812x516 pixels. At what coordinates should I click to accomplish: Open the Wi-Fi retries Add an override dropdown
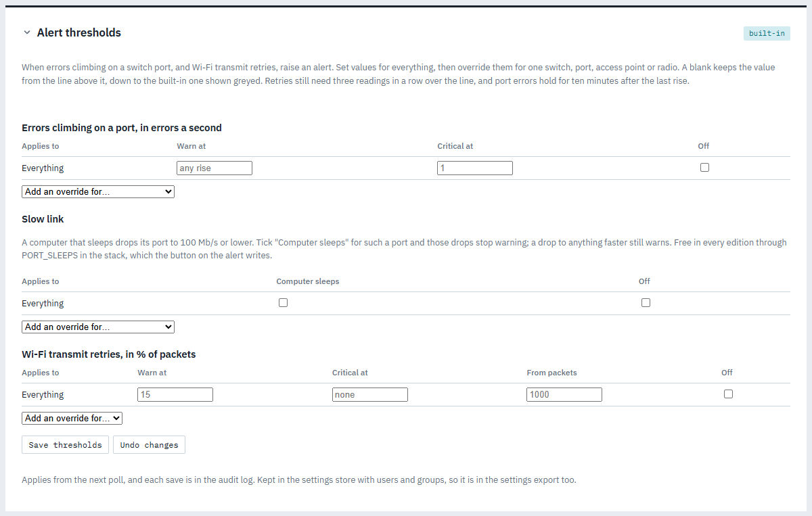pyautogui.click(x=72, y=418)
